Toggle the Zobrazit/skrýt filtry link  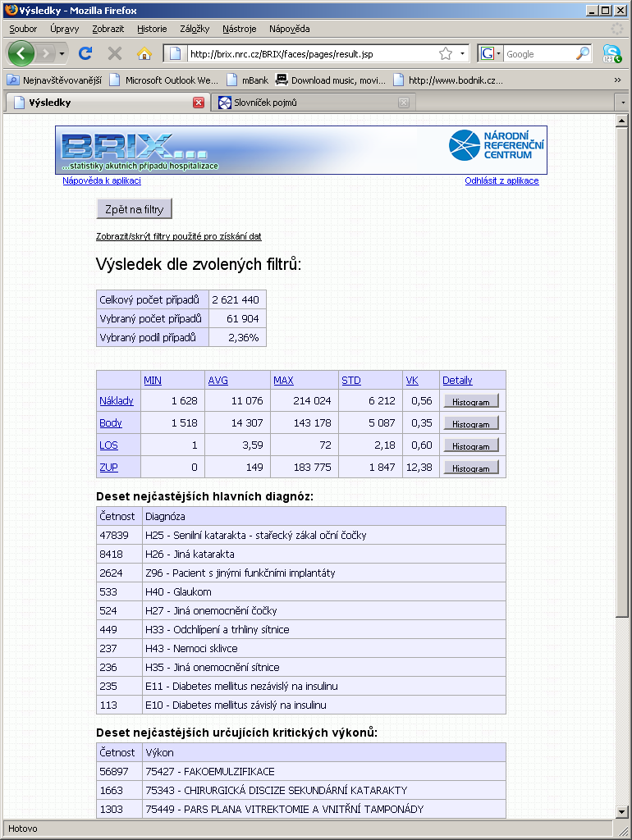click(x=178, y=236)
